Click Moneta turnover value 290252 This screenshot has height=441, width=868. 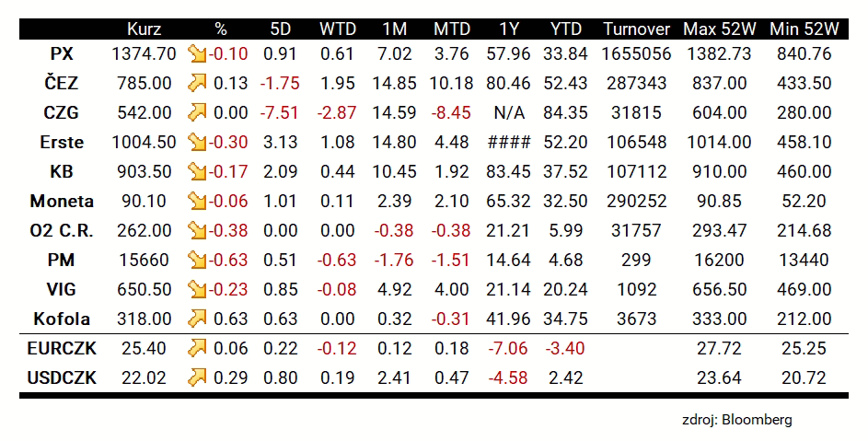pyautogui.click(x=637, y=201)
